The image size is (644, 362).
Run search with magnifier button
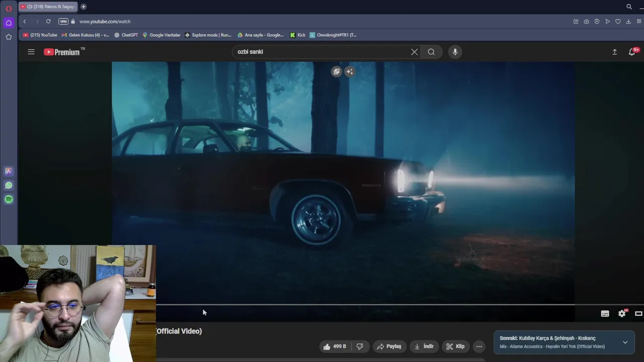tap(431, 52)
